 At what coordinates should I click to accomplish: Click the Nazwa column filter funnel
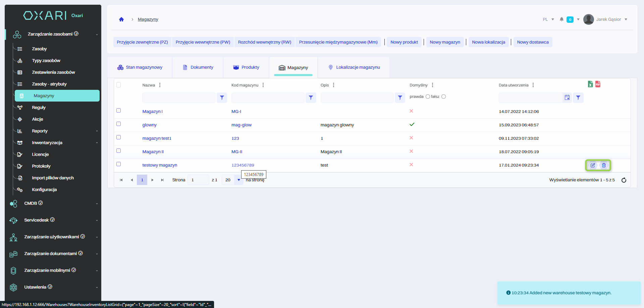pyautogui.click(x=222, y=98)
